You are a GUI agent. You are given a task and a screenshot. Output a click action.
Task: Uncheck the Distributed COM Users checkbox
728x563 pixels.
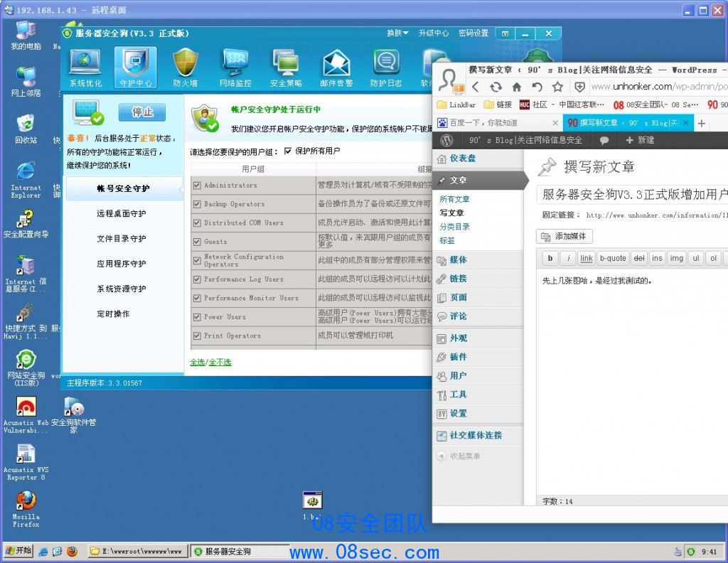197,222
